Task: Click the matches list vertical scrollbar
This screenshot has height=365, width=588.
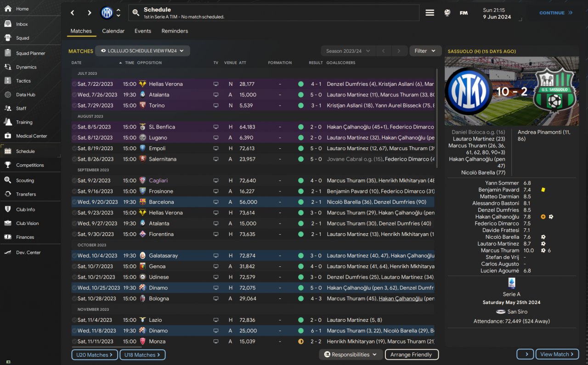Action: (x=437, y=118)
